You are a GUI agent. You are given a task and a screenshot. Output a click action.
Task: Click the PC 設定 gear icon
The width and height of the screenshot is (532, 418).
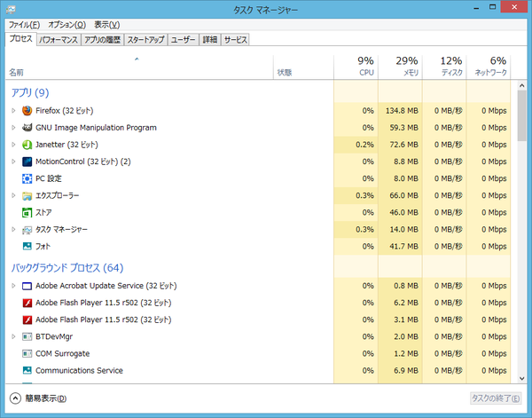[x=27, y=178]
